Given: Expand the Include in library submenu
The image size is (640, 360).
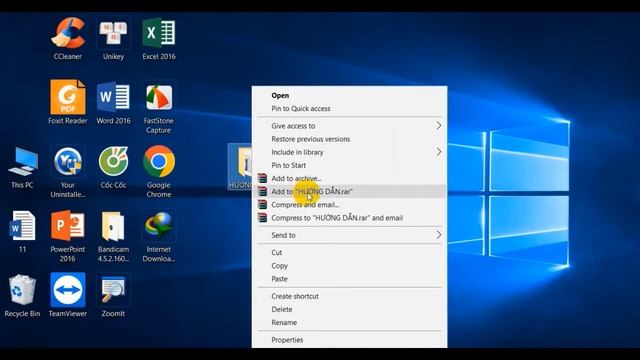Looking at the screenshot, I should coord(349,152).
